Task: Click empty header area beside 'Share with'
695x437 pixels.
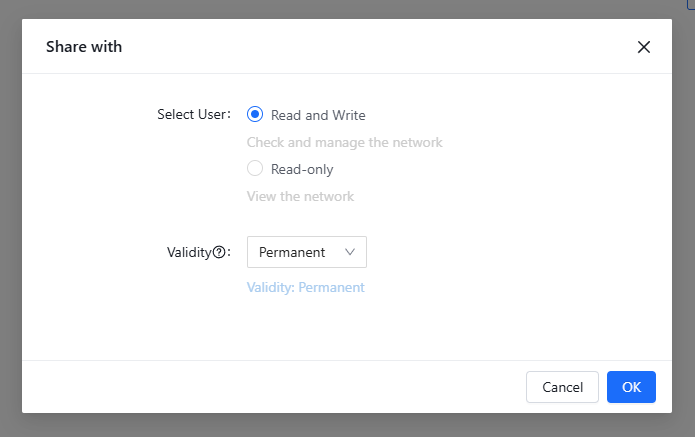Action: pyautogui.click(x=380, y=47)
